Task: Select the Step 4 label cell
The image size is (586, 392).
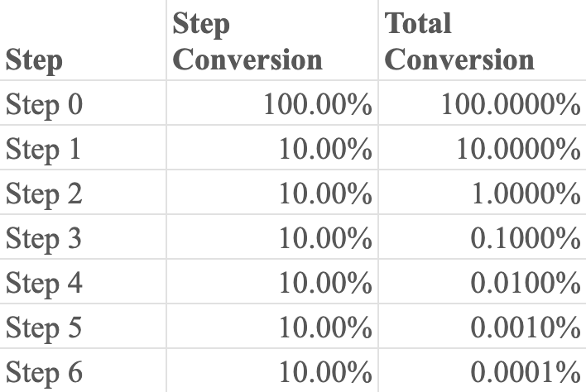Action: (x=45, y=284)
